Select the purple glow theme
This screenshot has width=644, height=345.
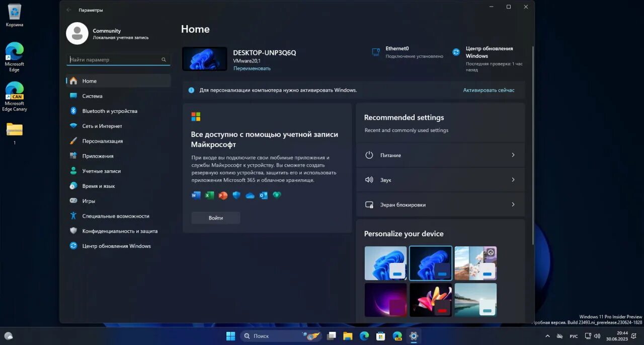[385, 300]
